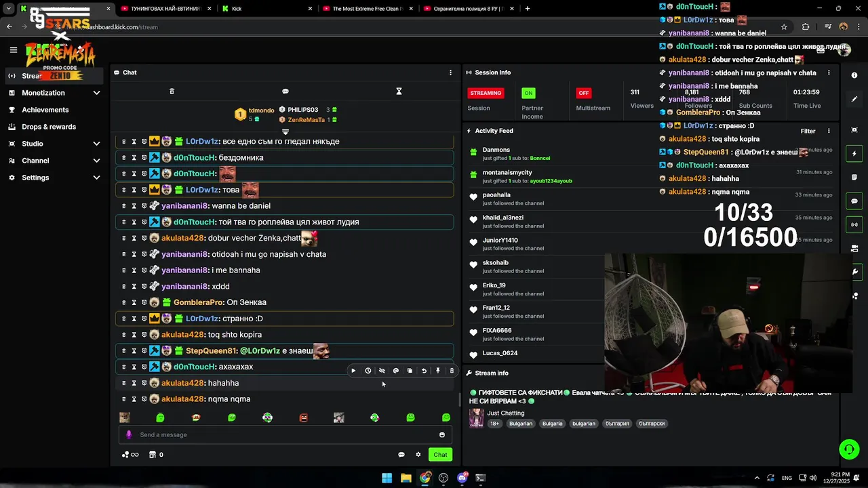
Task: Open the Activity Feed Filter
Action: coord(808,131)
